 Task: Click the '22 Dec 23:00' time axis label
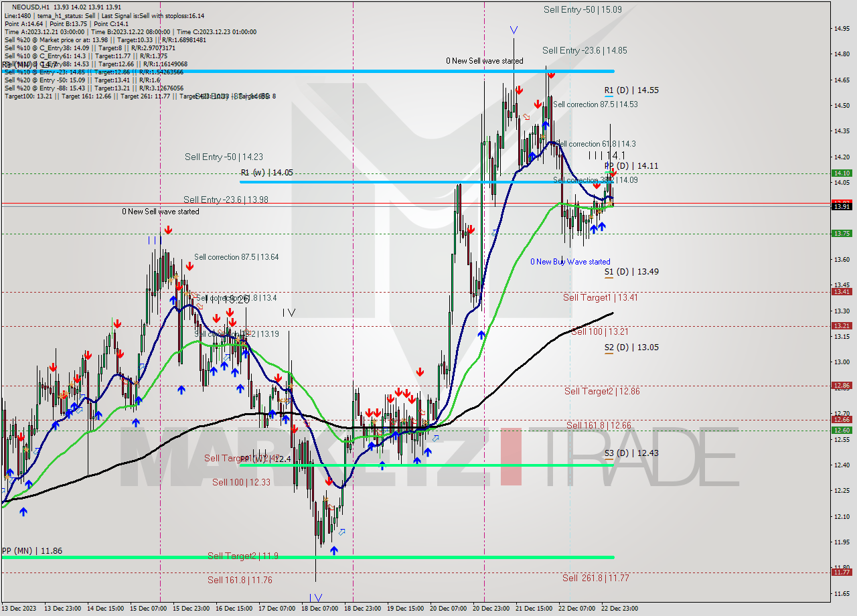[x=619, y=609]
